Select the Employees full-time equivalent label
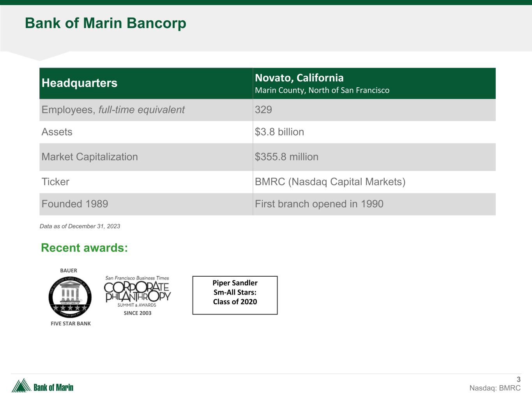The image size is (532, 399). 113,110
